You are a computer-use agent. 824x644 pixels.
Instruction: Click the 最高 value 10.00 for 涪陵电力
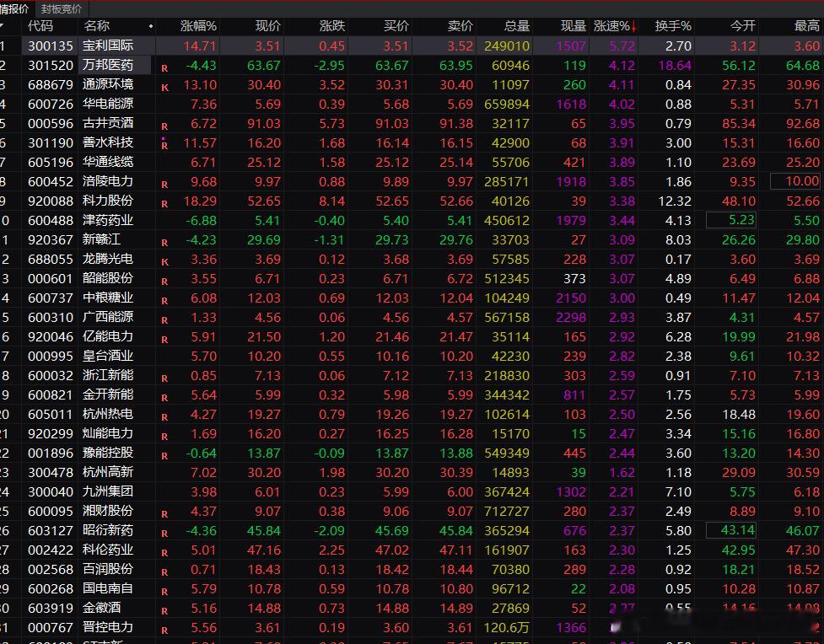point(795,182)
